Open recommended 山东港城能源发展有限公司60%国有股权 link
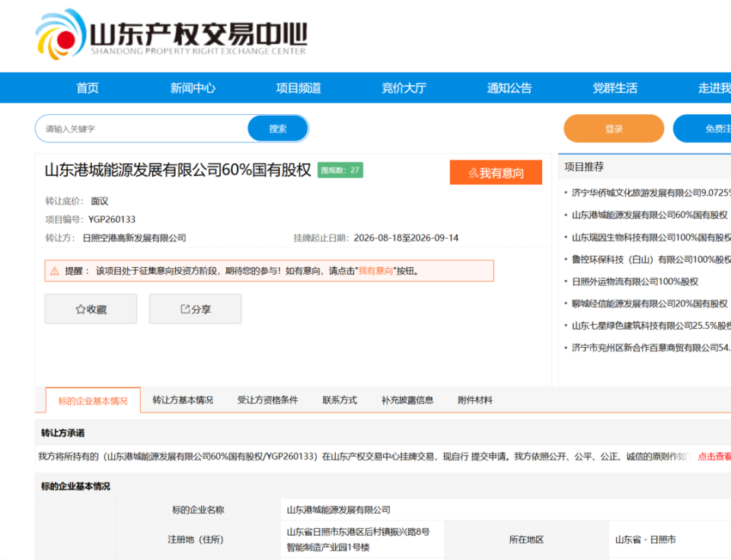The image size is (731, 560). 650,215
